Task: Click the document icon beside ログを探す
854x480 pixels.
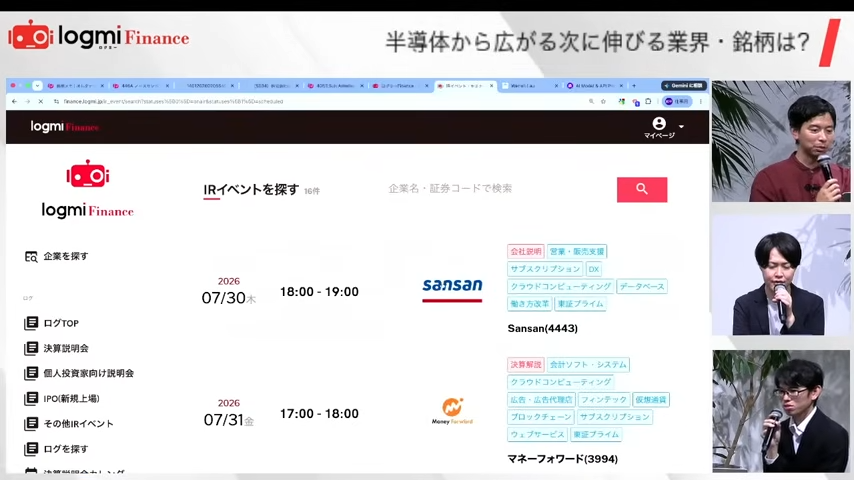Action: (x=31, y=449)
